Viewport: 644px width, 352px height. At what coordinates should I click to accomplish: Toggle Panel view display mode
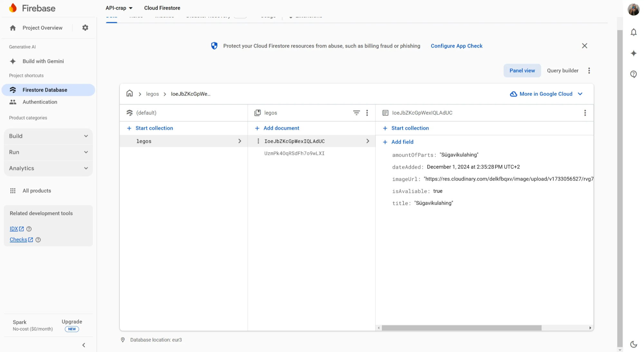point(523,70)
